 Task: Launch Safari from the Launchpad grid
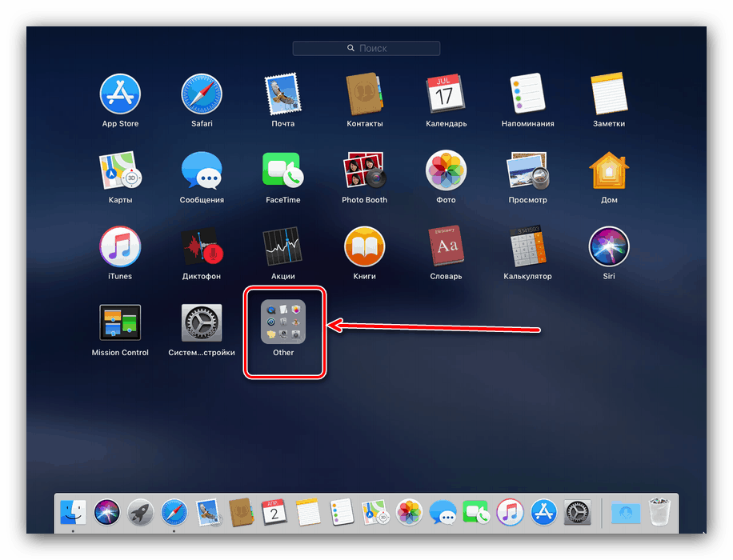[202, 94]
